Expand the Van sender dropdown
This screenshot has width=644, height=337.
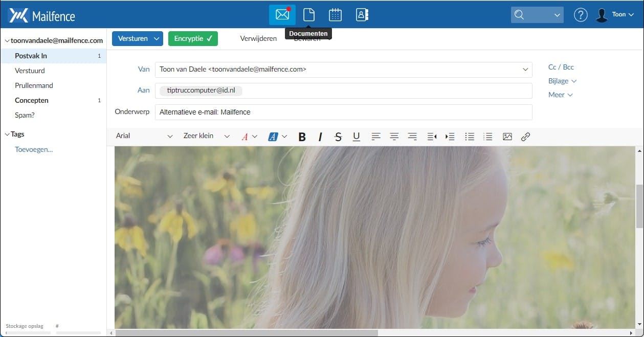pos(525,69)
